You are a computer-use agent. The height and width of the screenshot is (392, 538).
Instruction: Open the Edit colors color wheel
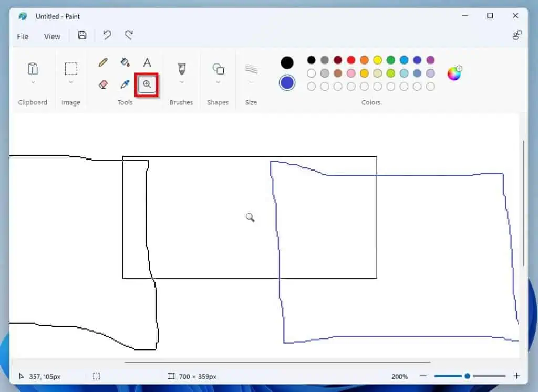tap(453, 73)
